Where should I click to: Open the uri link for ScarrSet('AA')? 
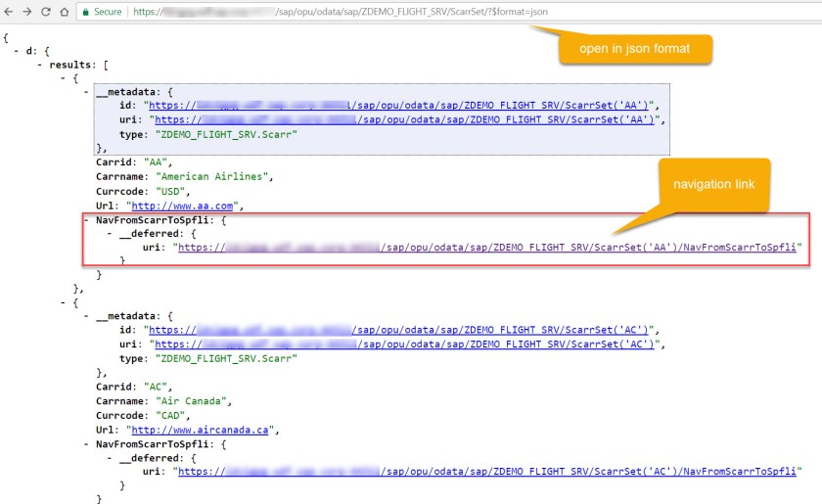404,119
